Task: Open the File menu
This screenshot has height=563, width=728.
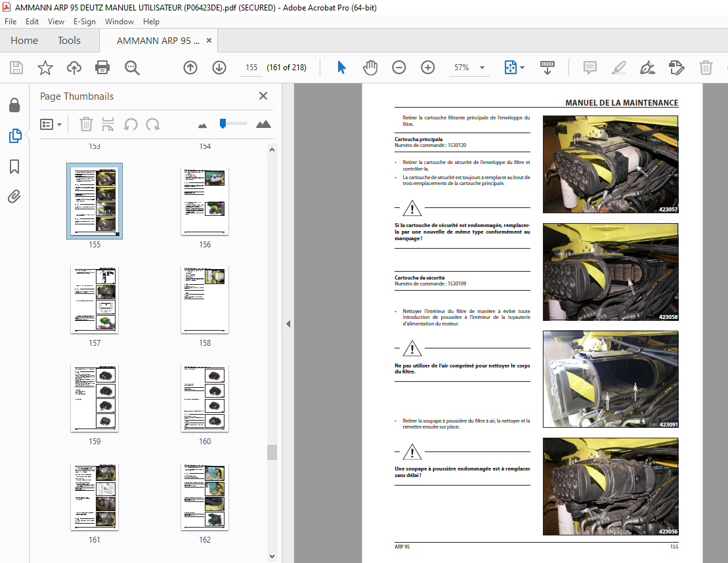Action: pos(11,22)
